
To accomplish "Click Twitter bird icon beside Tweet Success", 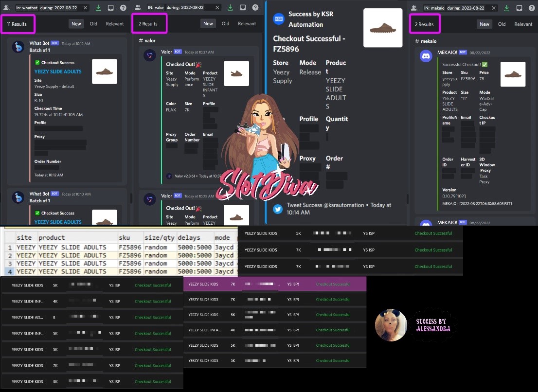I will click(x=278, y=209).
